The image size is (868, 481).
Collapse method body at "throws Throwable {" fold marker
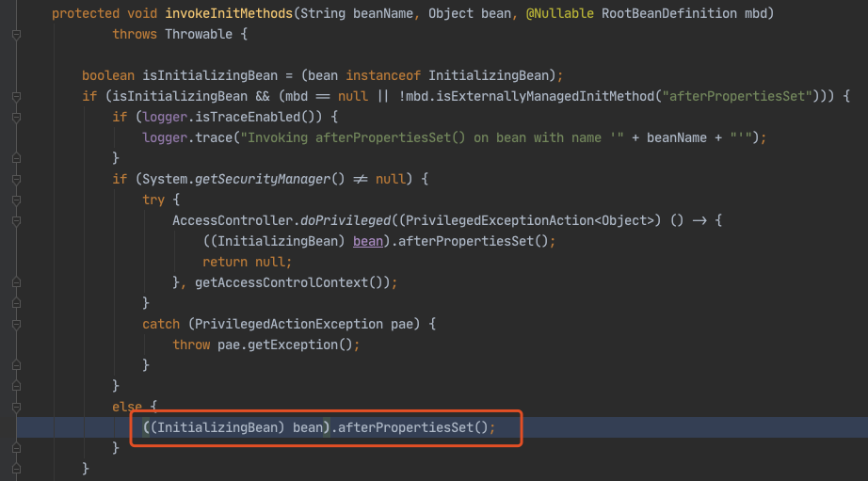[x=17, y=35]
